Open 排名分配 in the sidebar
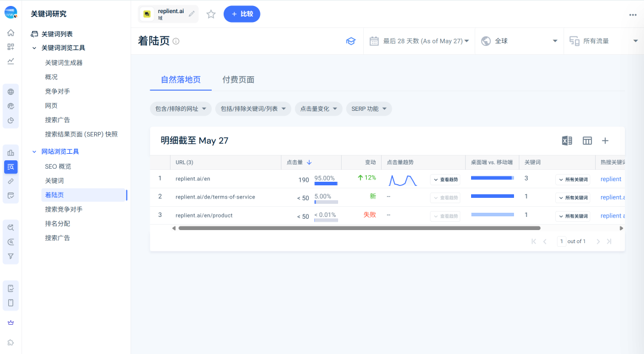The width and height of the screenshot is (644, 354). (x=57, y=223)
